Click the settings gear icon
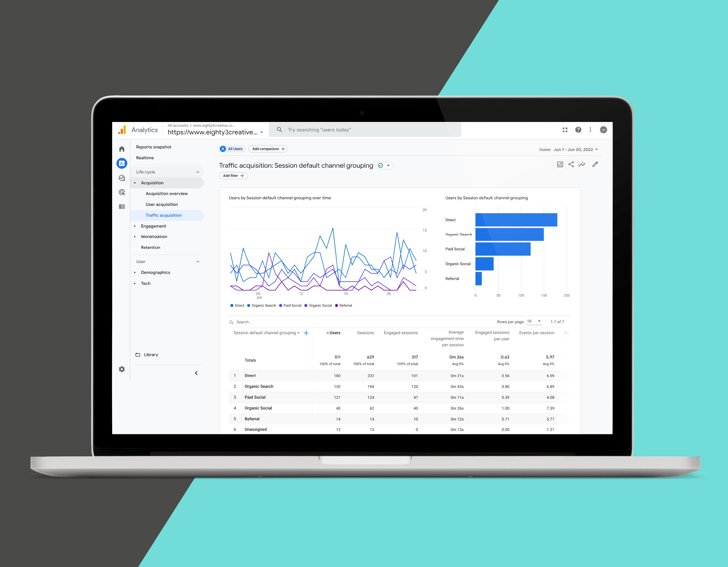Screen dimensions: 728x567 [122, 369]
